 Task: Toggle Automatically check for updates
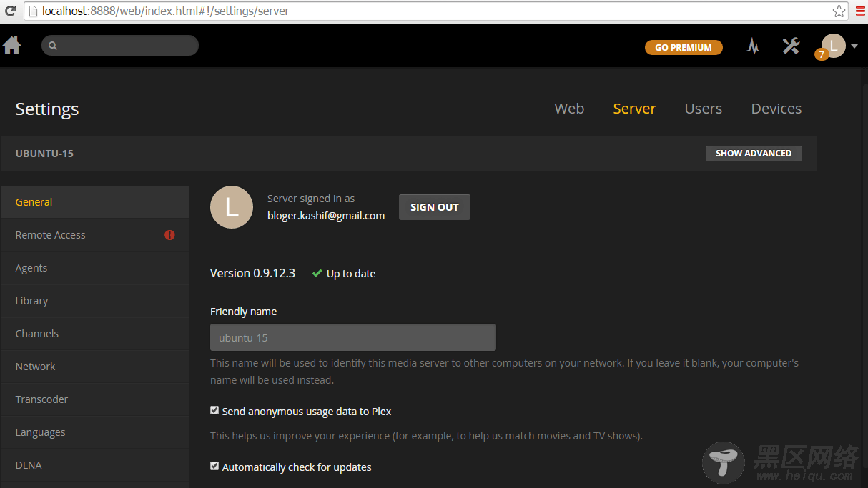click(214, 467)
